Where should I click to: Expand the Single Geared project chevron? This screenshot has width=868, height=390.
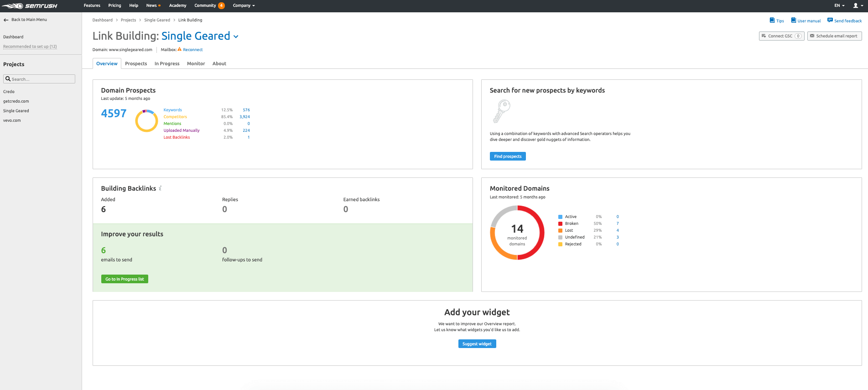click(x=236, y=36)
